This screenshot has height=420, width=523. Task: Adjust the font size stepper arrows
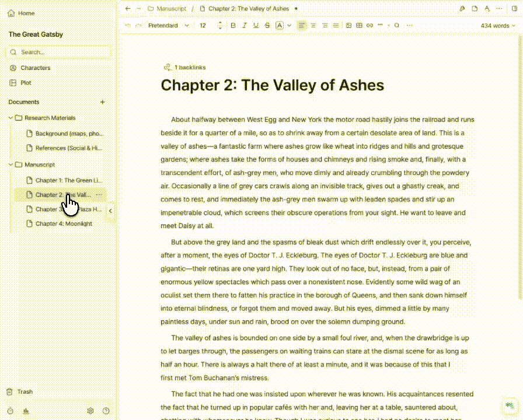[x=220, y=25]
